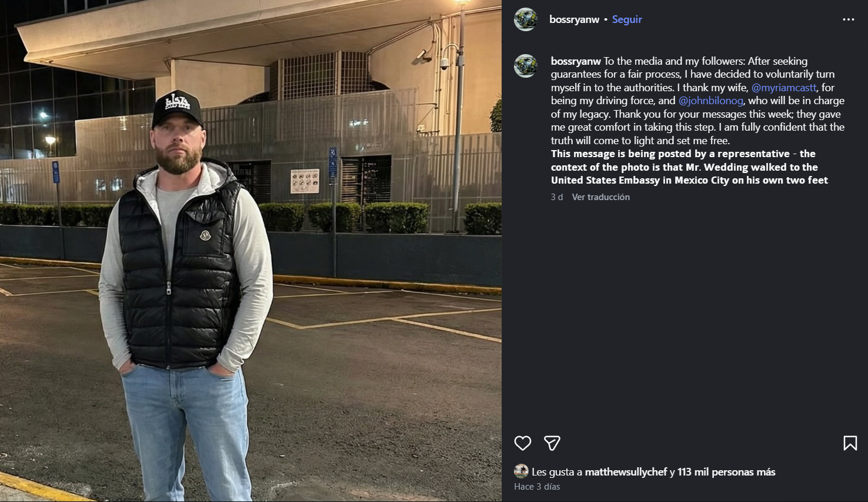Open bossryanw username in the caption
The height and width of the screenshot is (502, 868).
576,61
